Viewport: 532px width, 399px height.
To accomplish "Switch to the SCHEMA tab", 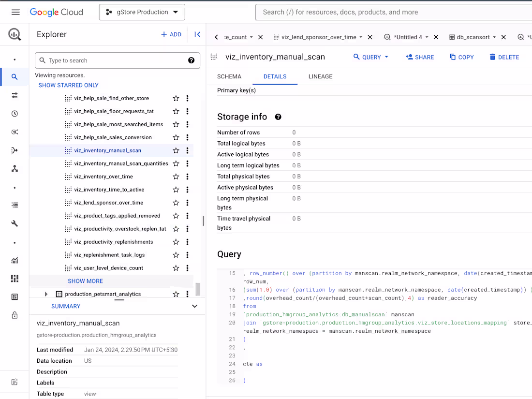I will pos(229,76).
